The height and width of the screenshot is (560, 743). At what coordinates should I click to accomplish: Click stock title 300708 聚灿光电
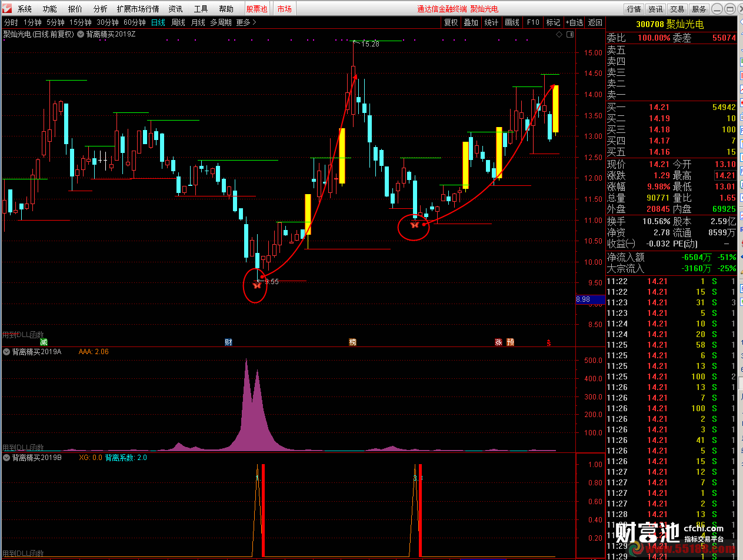(x=670, y=24)
